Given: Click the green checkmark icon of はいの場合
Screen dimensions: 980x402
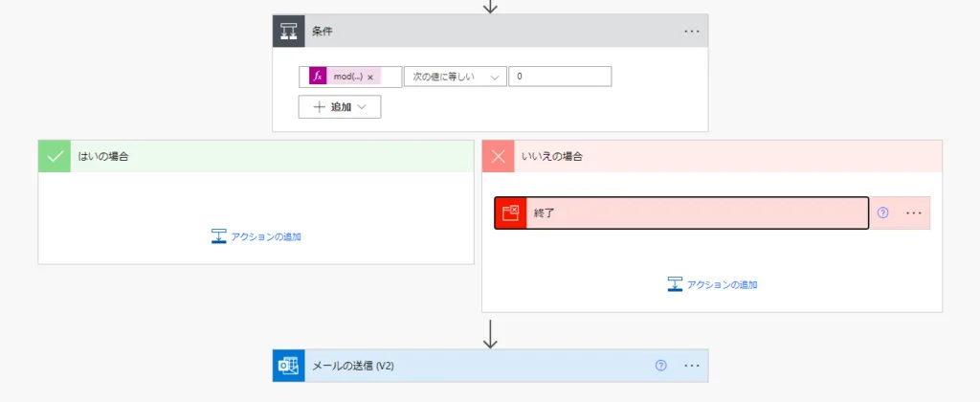Looking at the screenshot, I should click(55, 156).
